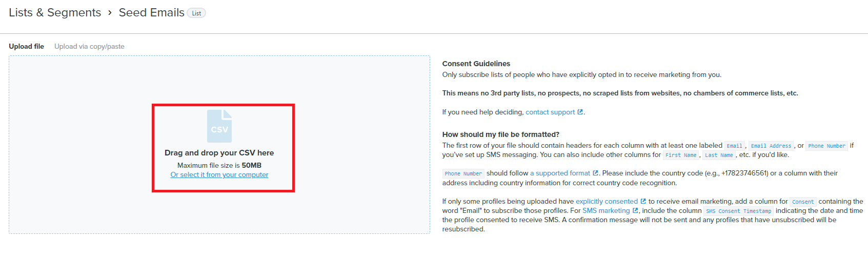Click the CSV file icon in the dropzone
This screenshot has width=868, height=256.
click(219, 126)
